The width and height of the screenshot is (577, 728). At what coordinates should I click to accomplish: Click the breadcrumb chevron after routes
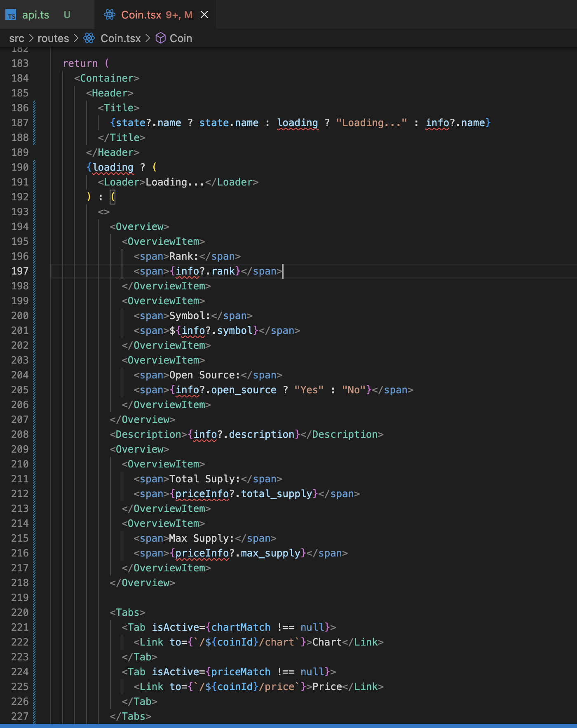(76, 38)
